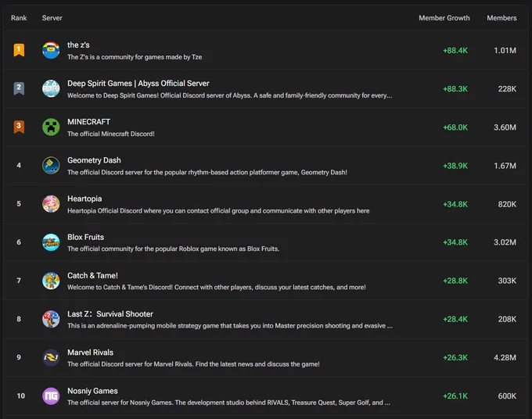Open the Last Z: Survival Shooter title
Image resolution: width=532 pixels, height=419 pixels.
110,314
